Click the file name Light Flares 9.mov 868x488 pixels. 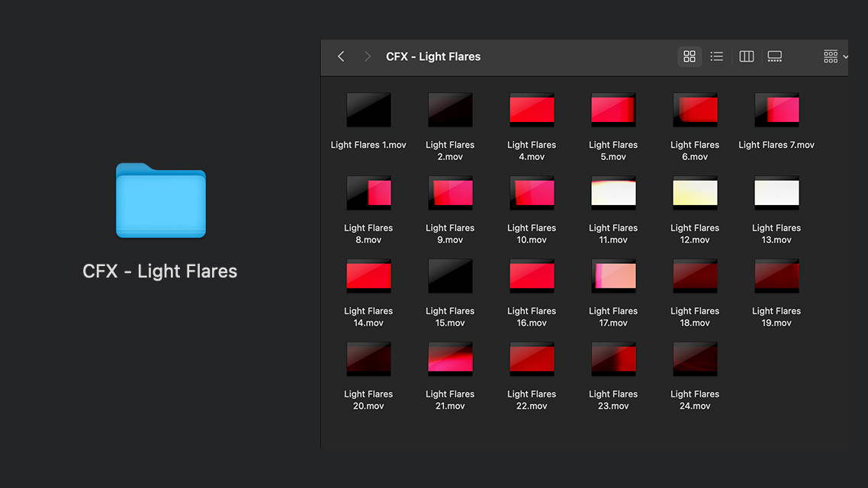[x=450, y=233]
